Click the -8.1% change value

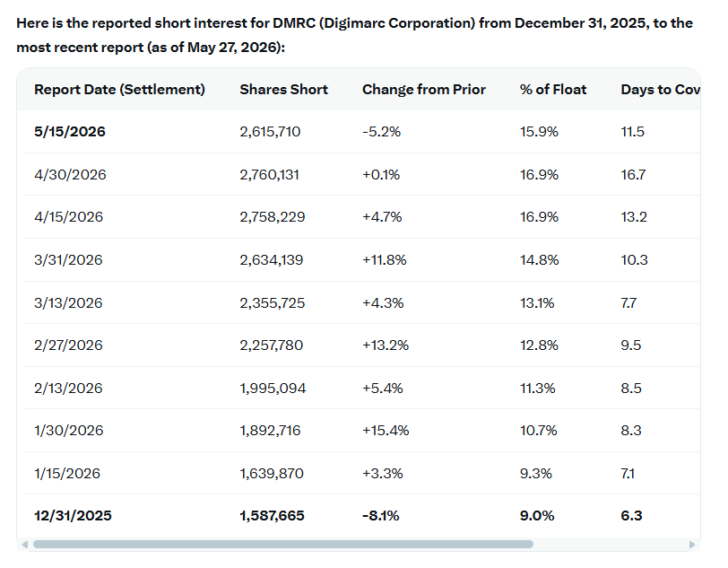click(x=381, y=515)
